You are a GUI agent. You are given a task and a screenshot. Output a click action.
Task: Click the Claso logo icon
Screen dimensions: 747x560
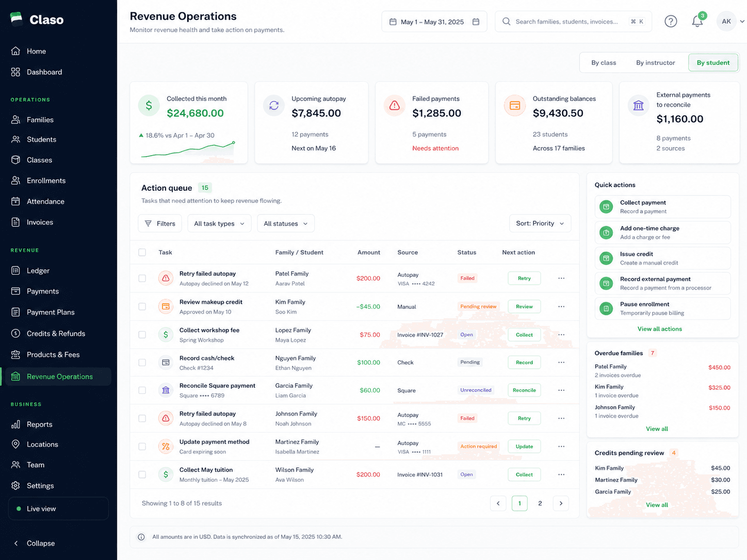click(16, 19)
